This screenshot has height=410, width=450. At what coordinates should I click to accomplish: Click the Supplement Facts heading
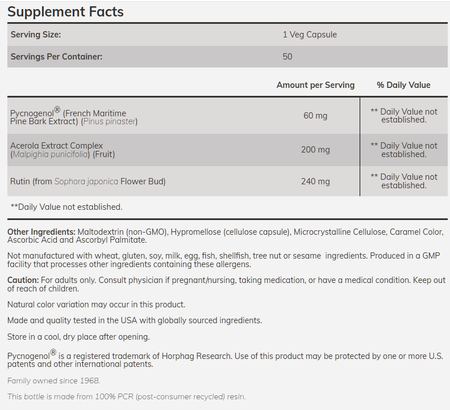(65, 12)
